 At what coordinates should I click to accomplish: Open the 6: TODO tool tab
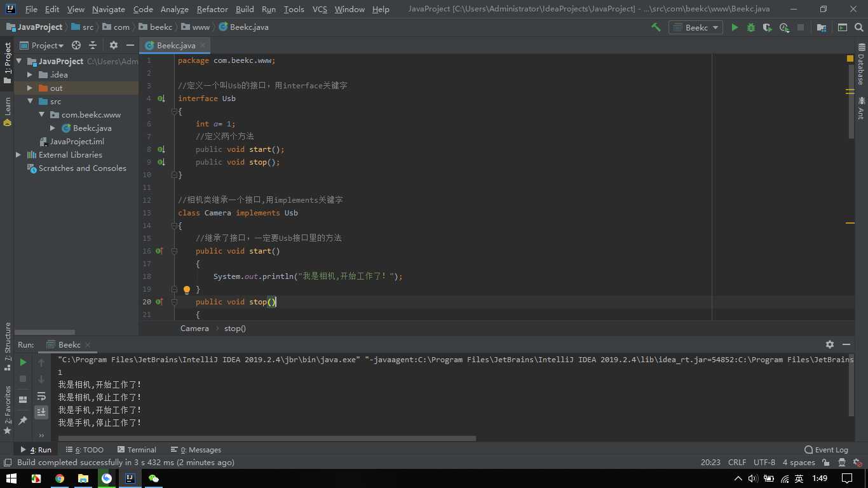tap(85, 450)
